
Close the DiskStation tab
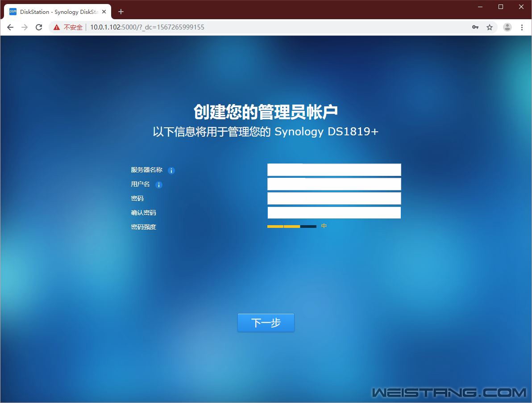click(x=104, y=12)
